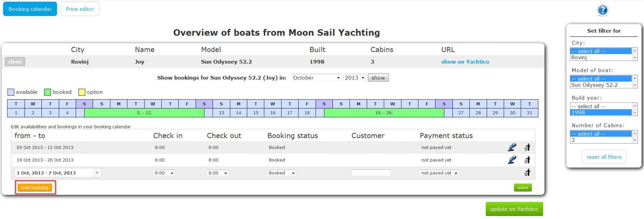Edit the 05 Oct – 12 Oct booking
644x219 pixels.
[x=512, y=148]
